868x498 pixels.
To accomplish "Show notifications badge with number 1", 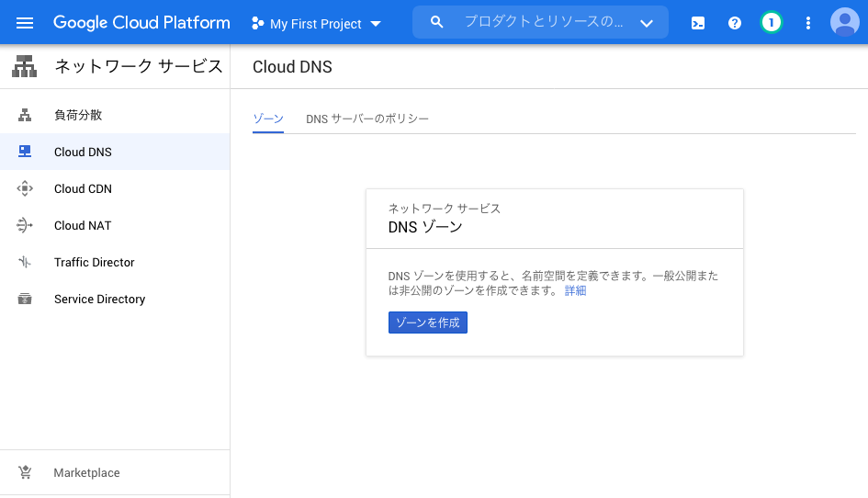I will 772,23.
